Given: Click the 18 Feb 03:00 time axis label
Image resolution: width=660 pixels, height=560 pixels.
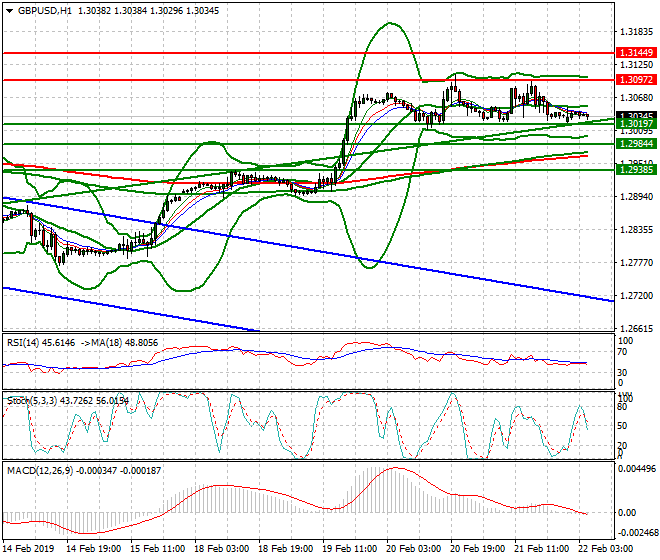Looking at the screenshot, I should point(221,549).
